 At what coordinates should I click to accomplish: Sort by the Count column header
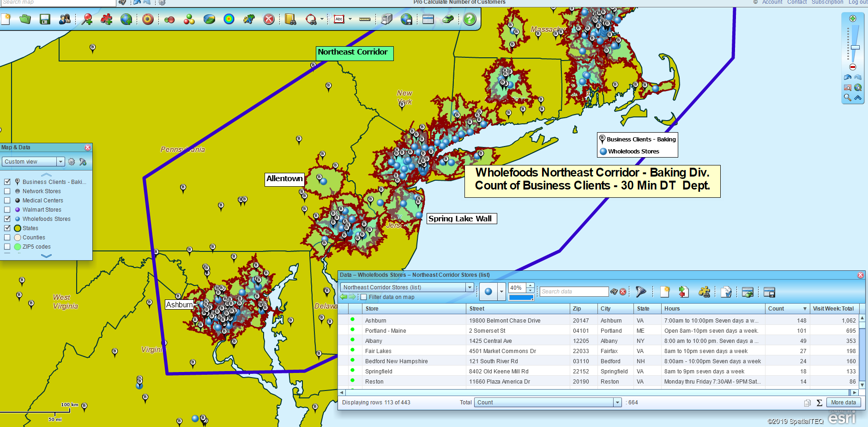(x=787, y=308)
